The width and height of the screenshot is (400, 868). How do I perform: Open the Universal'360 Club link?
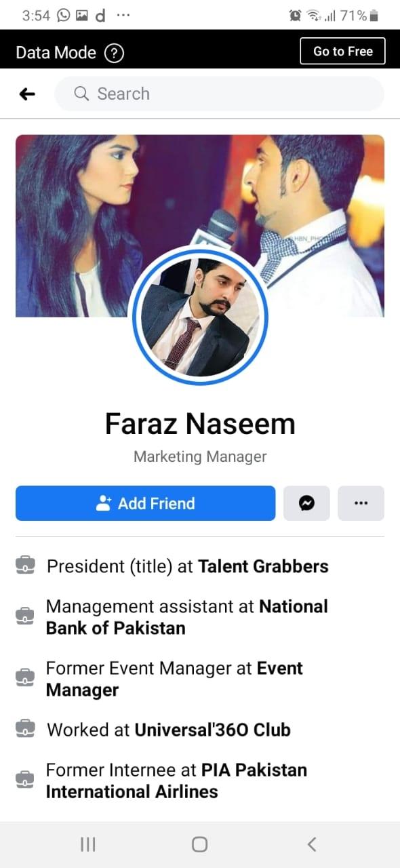[213, 730]
